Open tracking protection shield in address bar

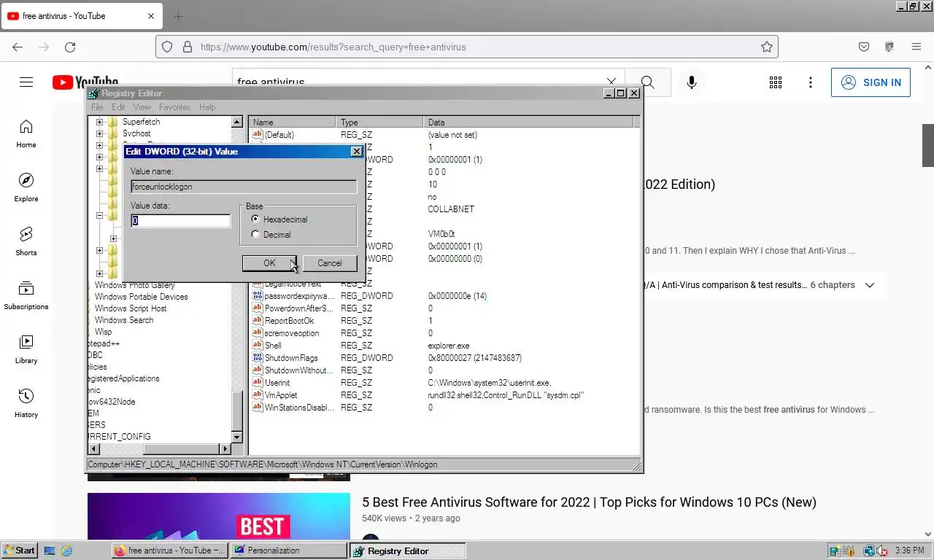click(x=167, y=47)
